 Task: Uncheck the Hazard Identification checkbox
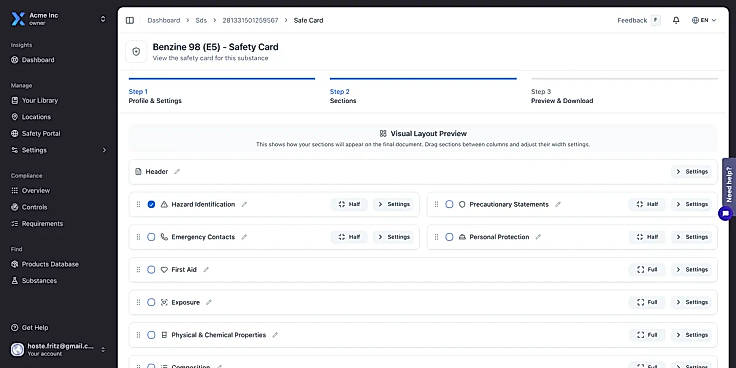click(x=151, y=205)
